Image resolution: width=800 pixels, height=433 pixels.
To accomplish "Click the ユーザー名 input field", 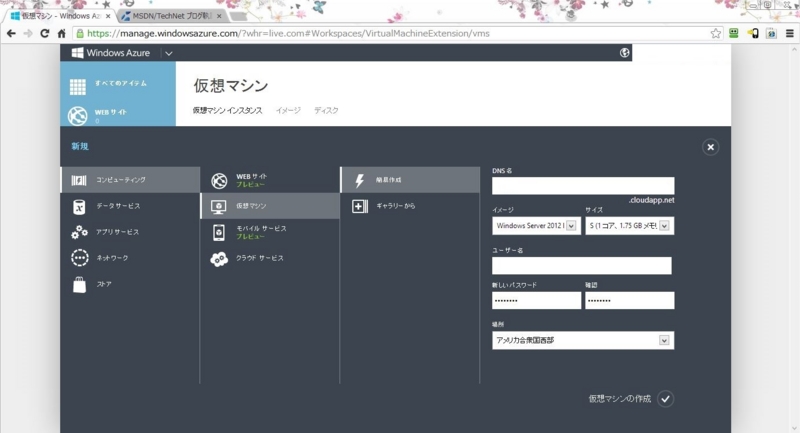I will (582, 266).
